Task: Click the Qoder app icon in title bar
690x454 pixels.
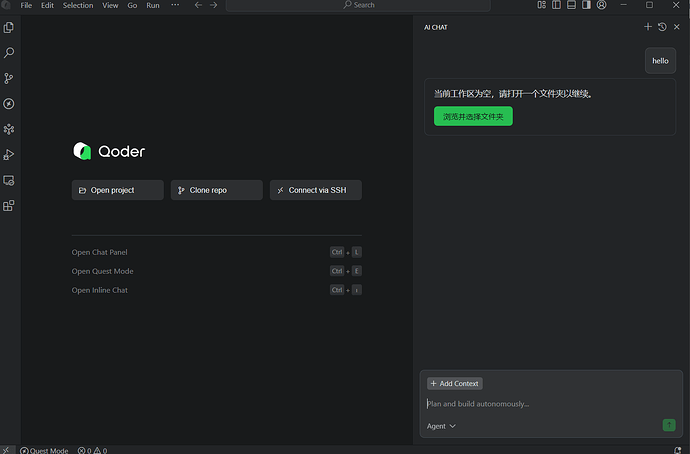Action: tap(6, 5)
